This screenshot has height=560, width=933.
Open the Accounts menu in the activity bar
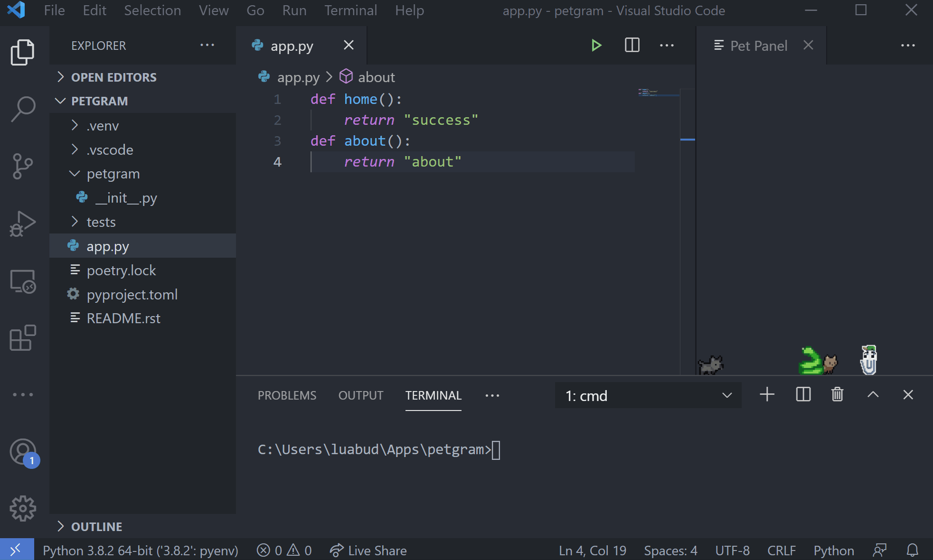(x=23, y=452)
